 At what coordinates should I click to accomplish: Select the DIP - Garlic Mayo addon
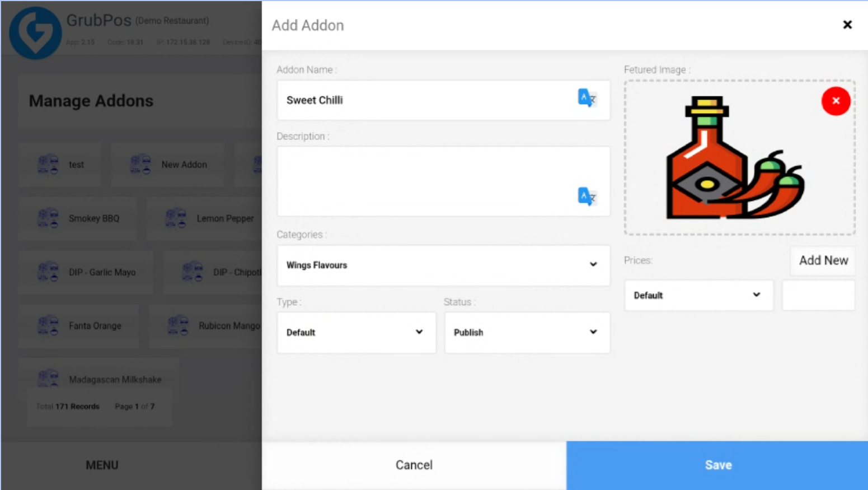(86, 272)
